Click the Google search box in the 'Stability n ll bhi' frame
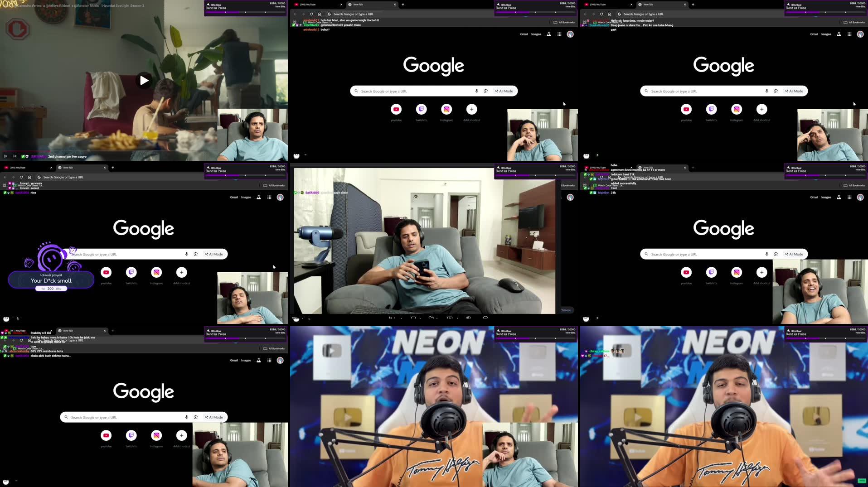Image resolution: width=868 pixels, height=487 pixels. [x=144, y=417]
